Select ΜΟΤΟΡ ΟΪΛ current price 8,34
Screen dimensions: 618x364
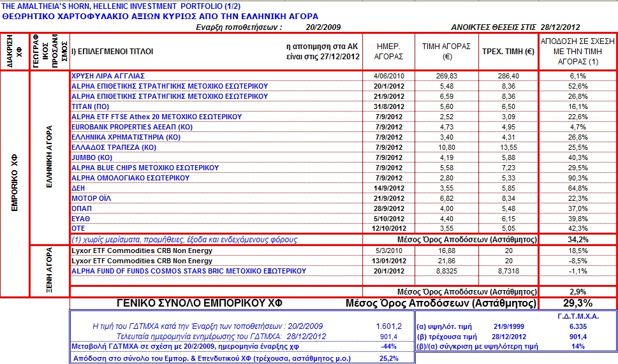coord(508,198)
